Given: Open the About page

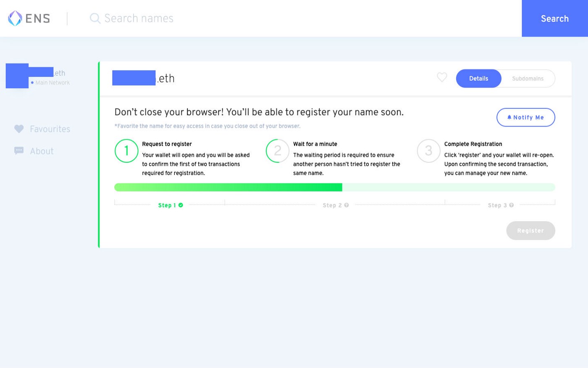Looking at the screenshot, I should tap(42, 151).
